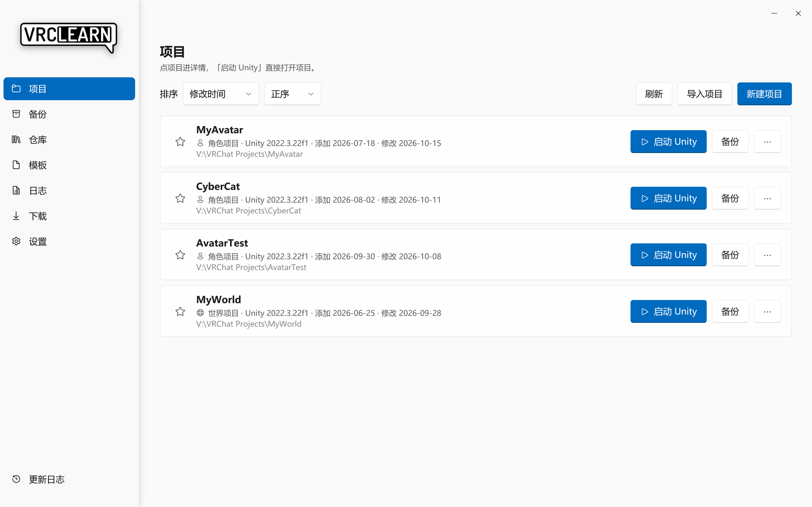Open the AvatarTest project title
The height and width of the screenshot is (507, 812).
[x=222, y=243]
